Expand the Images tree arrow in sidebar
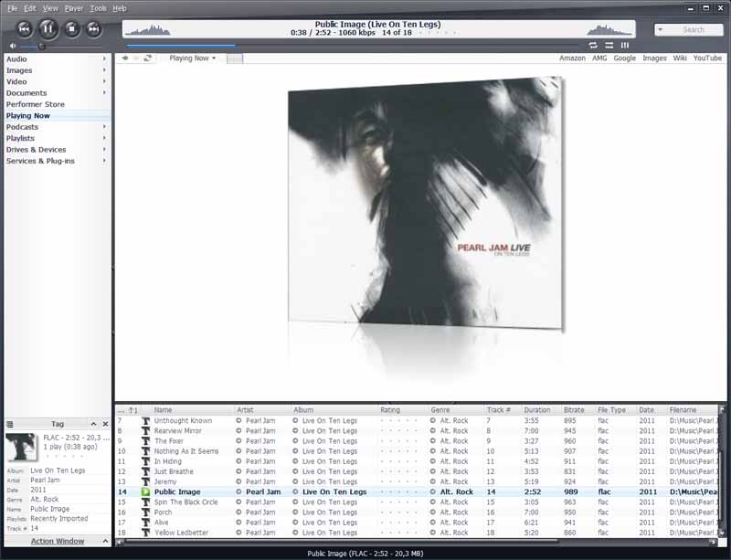This screenshot has width=731, height=560. (104, 70)
